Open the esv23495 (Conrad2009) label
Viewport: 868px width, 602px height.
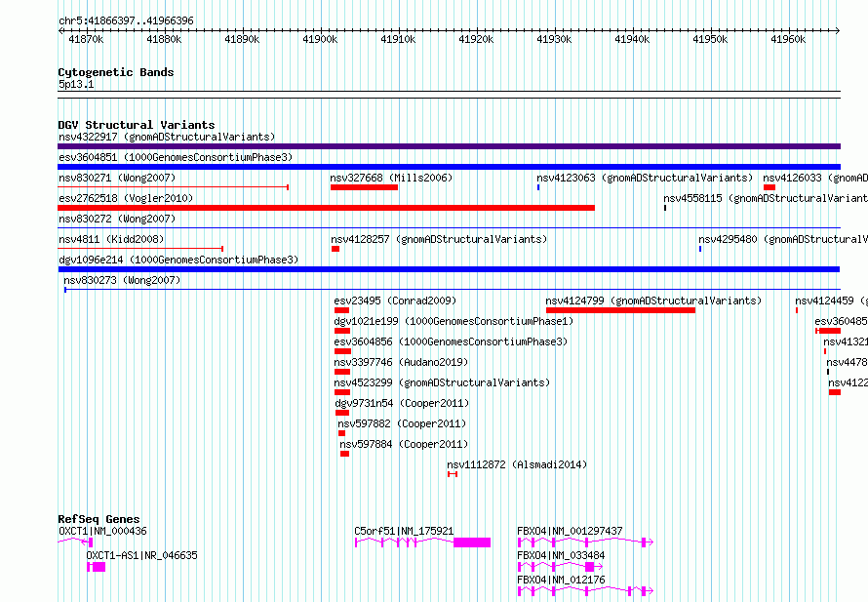tap(395, 301)
